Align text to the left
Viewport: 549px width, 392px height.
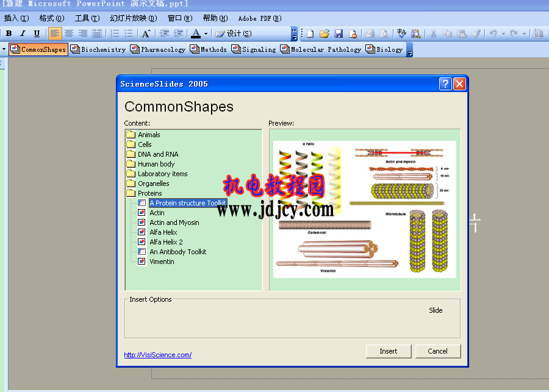coord(55,34)
